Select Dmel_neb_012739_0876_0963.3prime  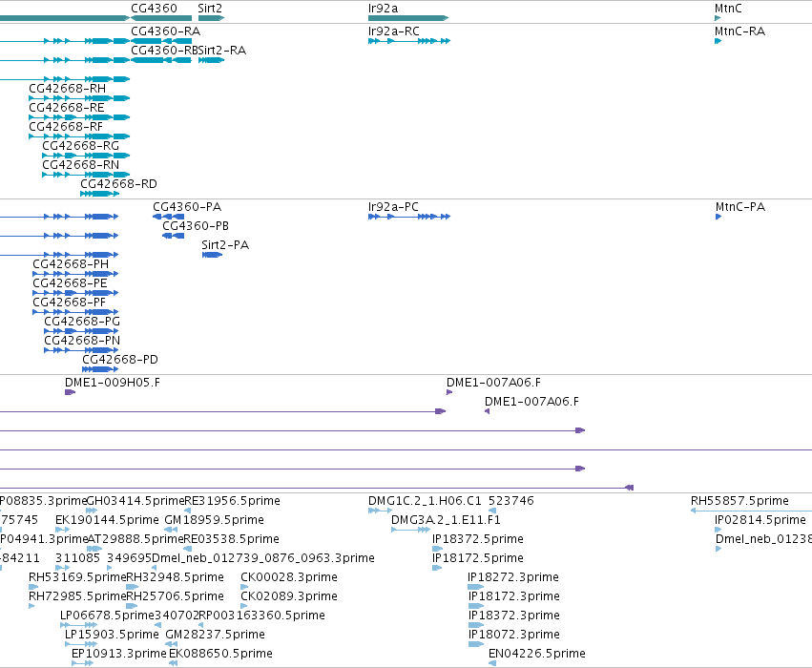[263, 558]
